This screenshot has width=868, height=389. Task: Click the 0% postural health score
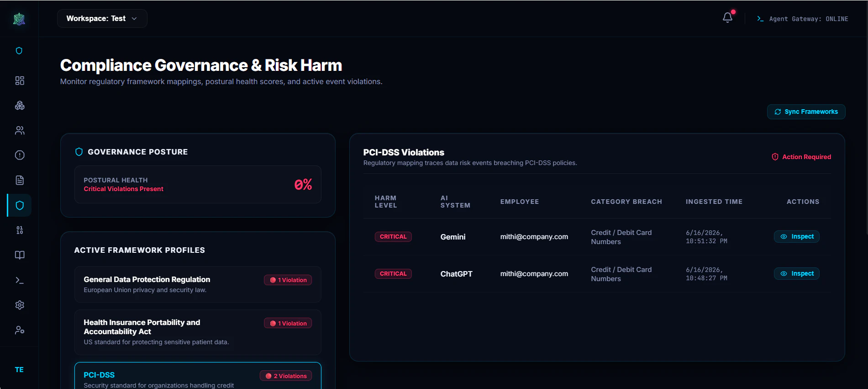(x=303, y=184)
